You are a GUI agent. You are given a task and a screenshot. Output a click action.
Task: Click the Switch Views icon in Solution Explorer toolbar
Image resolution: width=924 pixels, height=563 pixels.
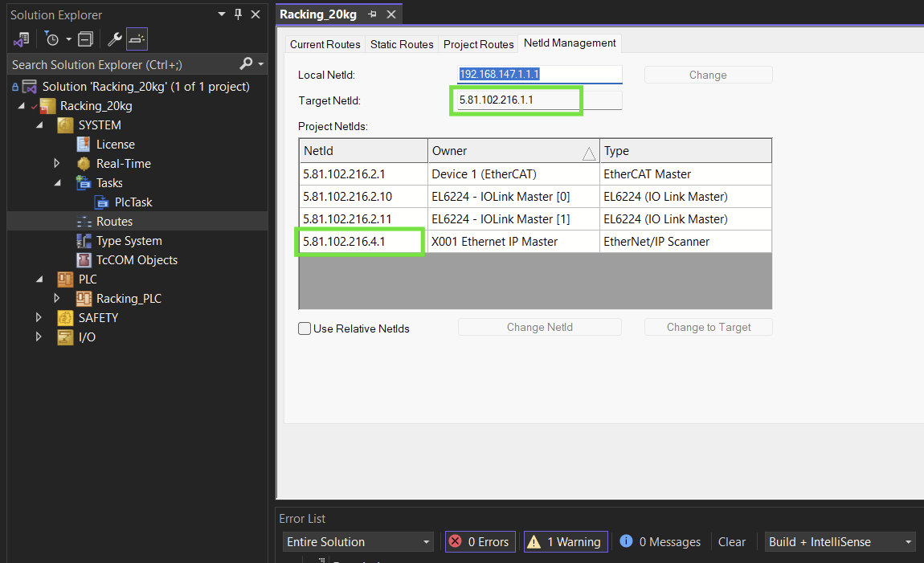[x=22, y=39]
